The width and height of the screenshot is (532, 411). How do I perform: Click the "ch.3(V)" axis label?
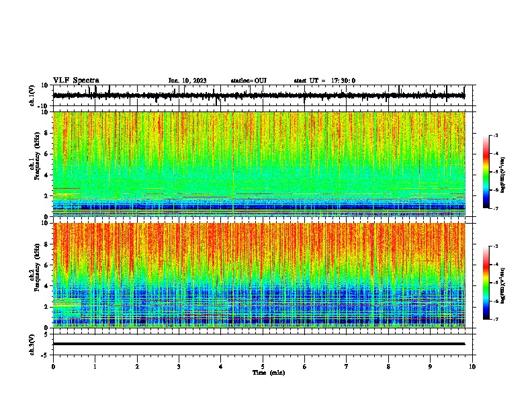32,345
